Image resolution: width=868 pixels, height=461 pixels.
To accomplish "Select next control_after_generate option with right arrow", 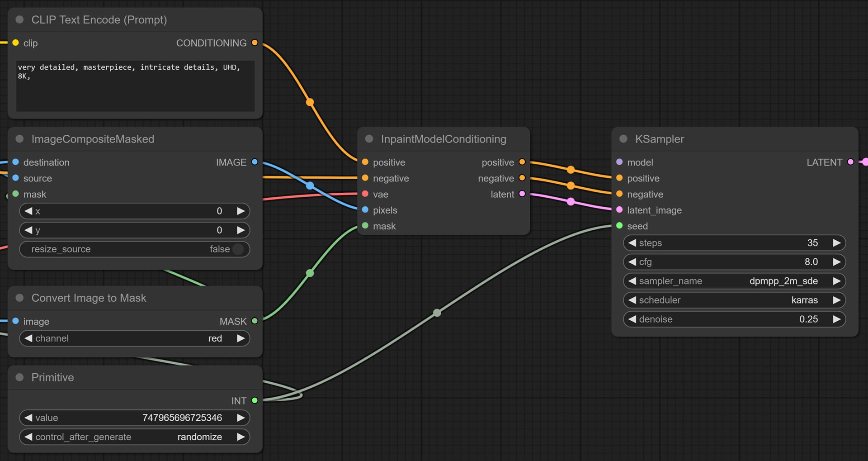I will click(x=241, y=437).
